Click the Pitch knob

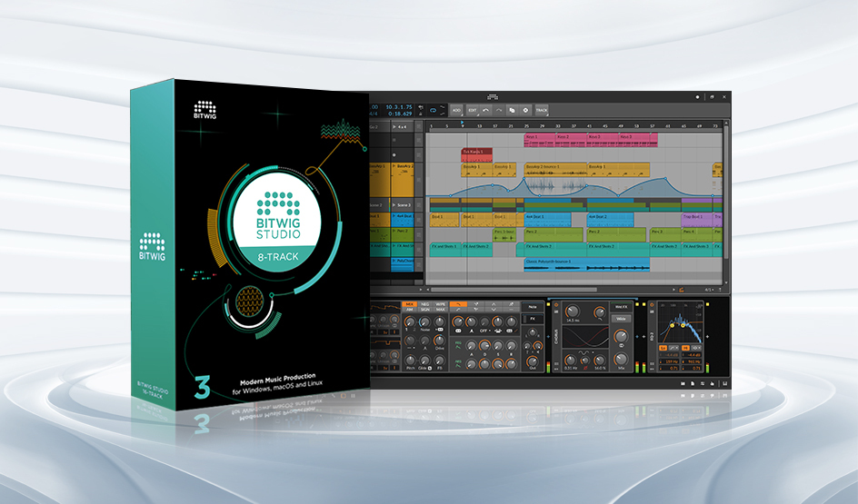(410, 361)
